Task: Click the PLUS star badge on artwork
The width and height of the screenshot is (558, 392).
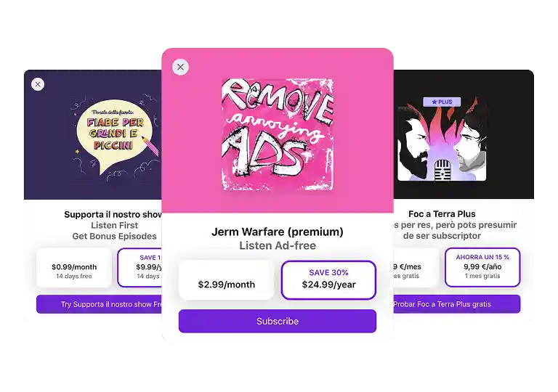Action: click(x=442, y=102)
